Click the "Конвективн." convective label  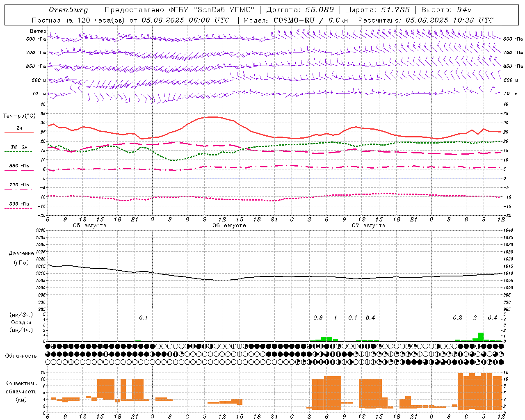[21, 383]
